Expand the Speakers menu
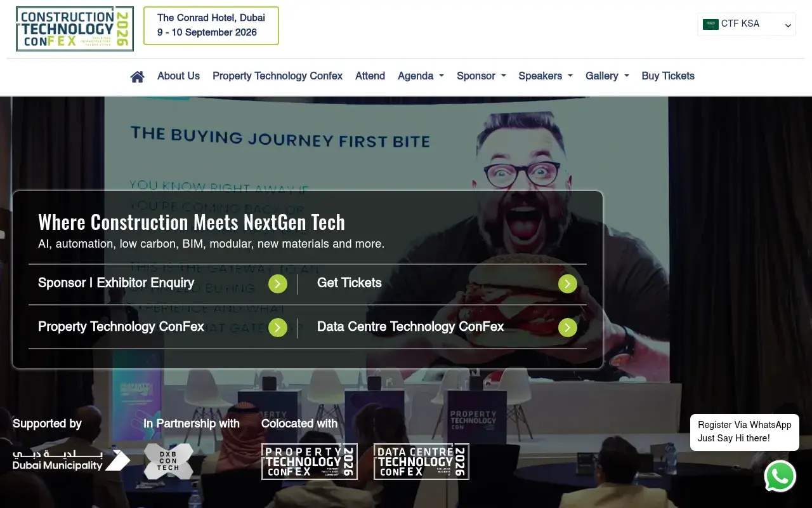The height and width of the screenshot is (508, 812). (546, 76)
